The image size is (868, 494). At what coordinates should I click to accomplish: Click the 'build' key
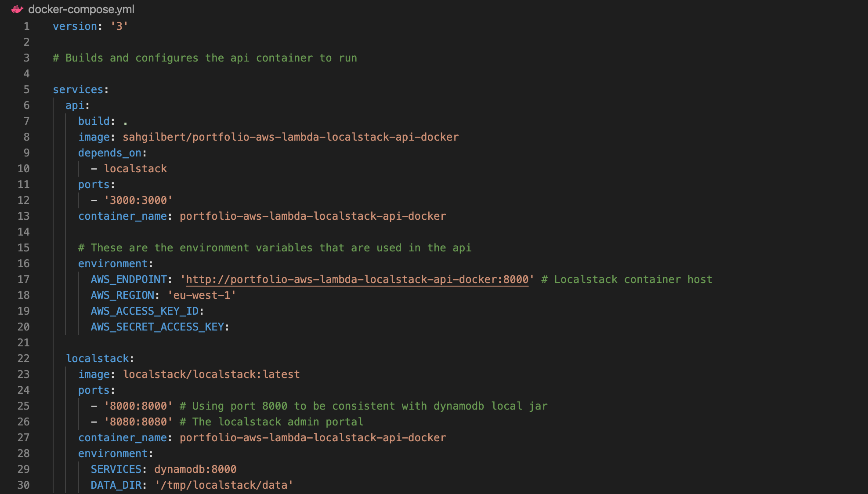tap(94, 121)
